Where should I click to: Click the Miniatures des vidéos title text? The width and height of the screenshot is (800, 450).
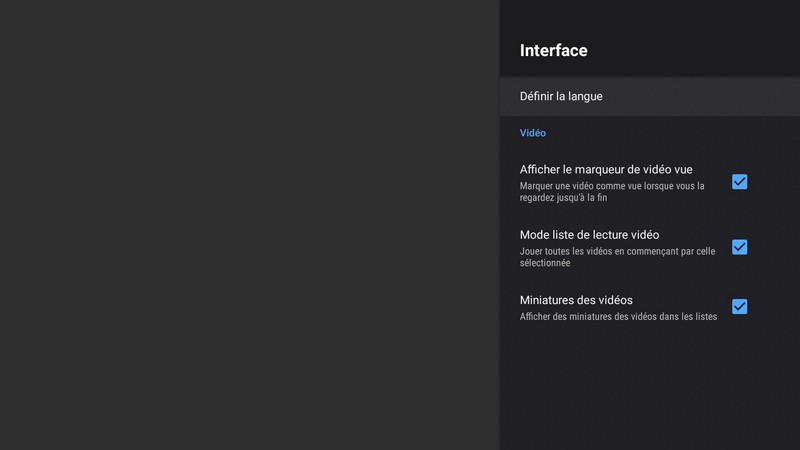(x=576, y=299)
